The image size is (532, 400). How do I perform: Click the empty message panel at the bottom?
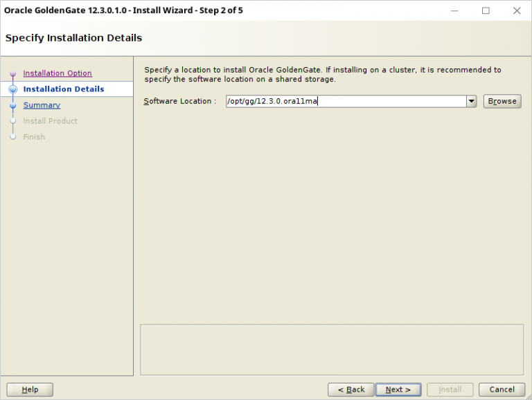click(332, 349)
